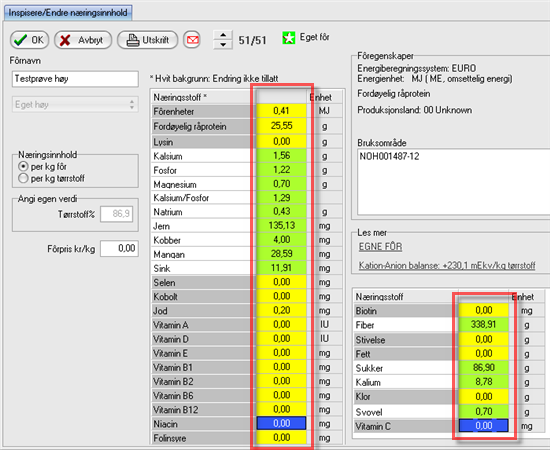The height and width of the screenshot is (450, 550).
Task: Open the EGNE FÔR link
Action: coord(380,247)
